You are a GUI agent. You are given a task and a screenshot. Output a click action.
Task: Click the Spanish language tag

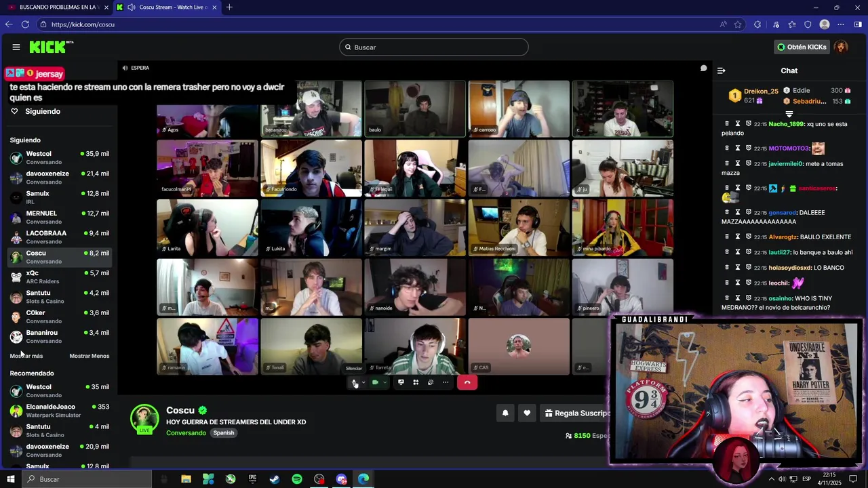pyautogui.click(x=223, y=432)
